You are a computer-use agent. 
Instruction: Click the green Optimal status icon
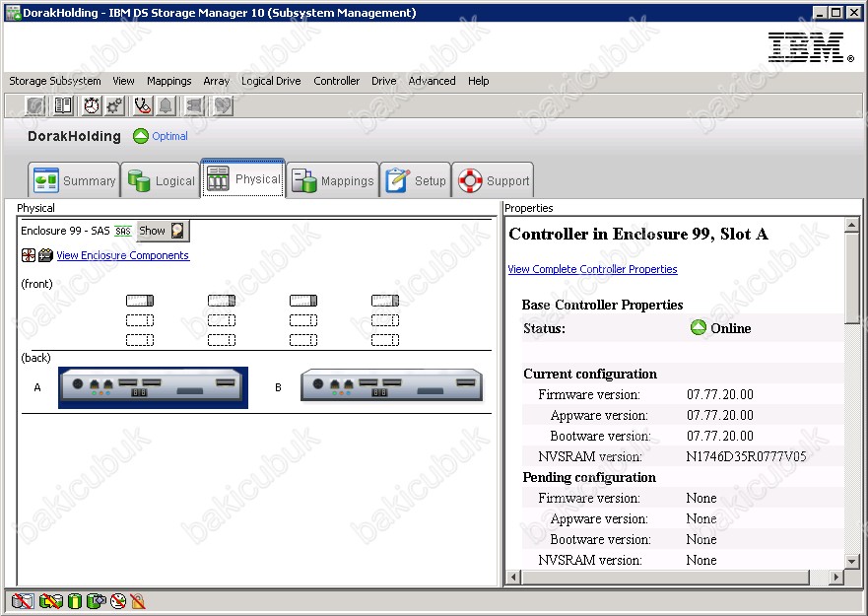pyautogui.click(x=141, y=136)
